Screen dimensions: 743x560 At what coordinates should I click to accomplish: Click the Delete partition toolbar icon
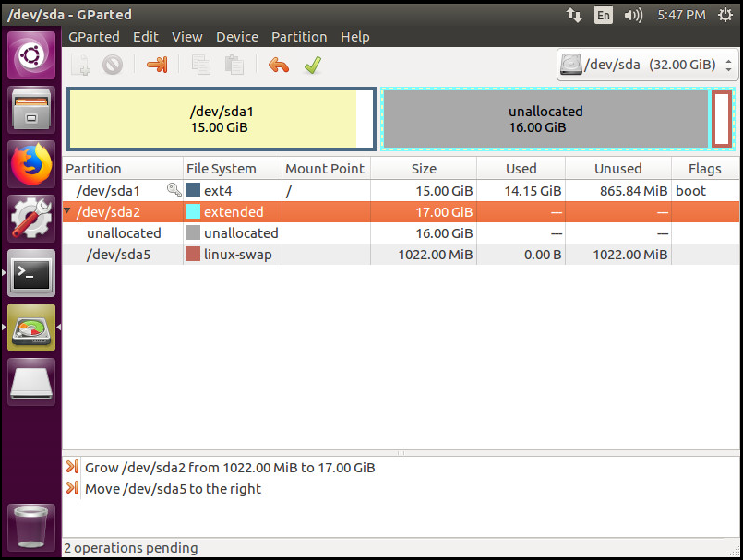click(113, 65)
